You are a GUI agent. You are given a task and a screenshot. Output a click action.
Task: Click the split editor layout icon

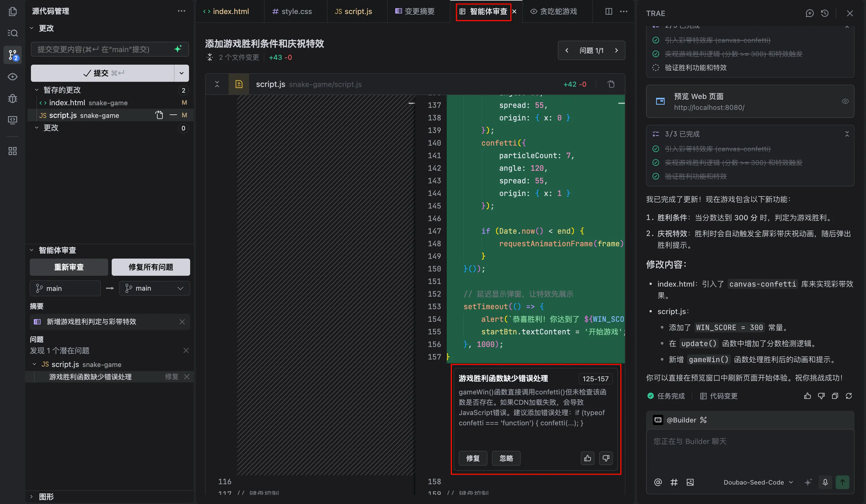(x=609, y=11)
